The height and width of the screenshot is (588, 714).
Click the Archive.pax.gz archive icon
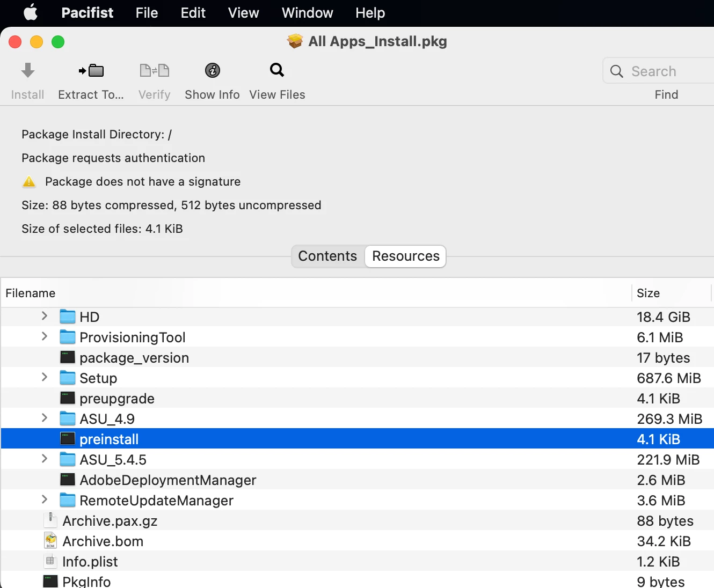coord(50,520)
